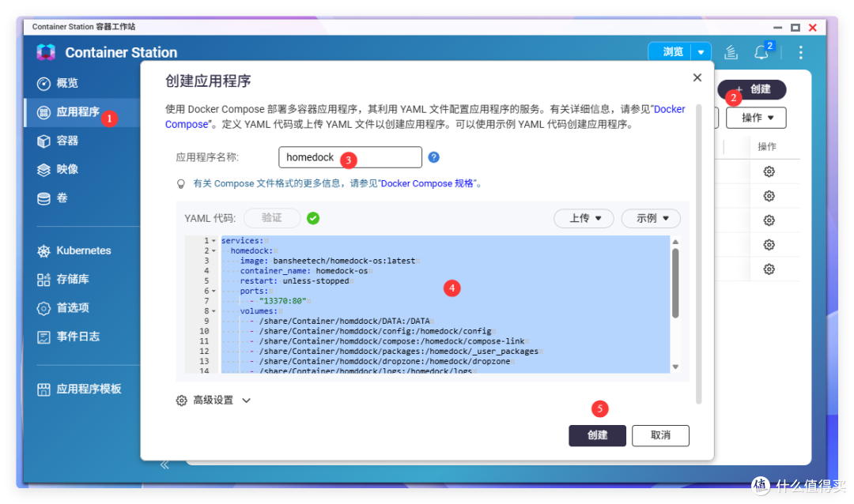Image resolution: width=854 pixels, height=504 pixels.
Task: Click the 应用程序名称 input field
Action: (350, 157)
